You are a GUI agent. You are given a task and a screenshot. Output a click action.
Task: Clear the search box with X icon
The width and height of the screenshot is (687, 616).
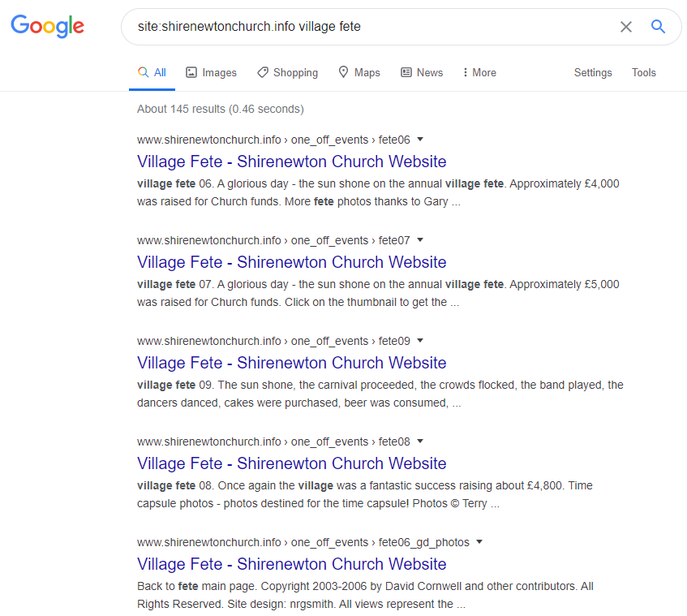[625, 27]
